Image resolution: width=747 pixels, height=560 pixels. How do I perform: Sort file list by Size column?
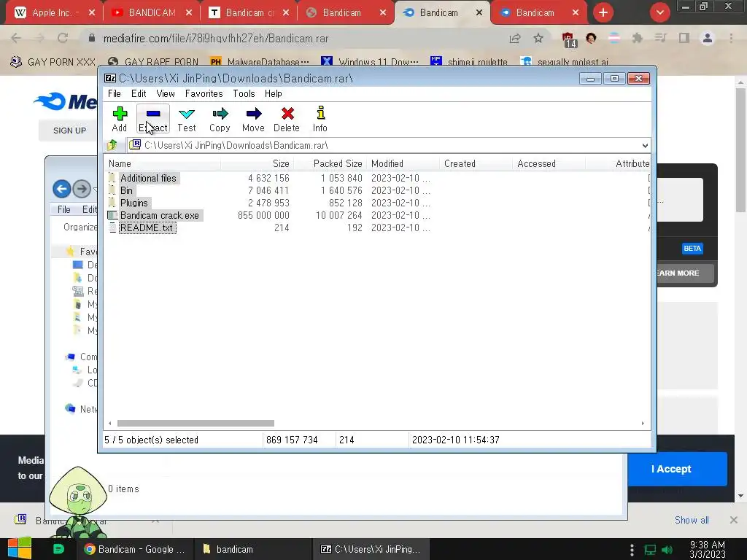[x=258, y=164]
